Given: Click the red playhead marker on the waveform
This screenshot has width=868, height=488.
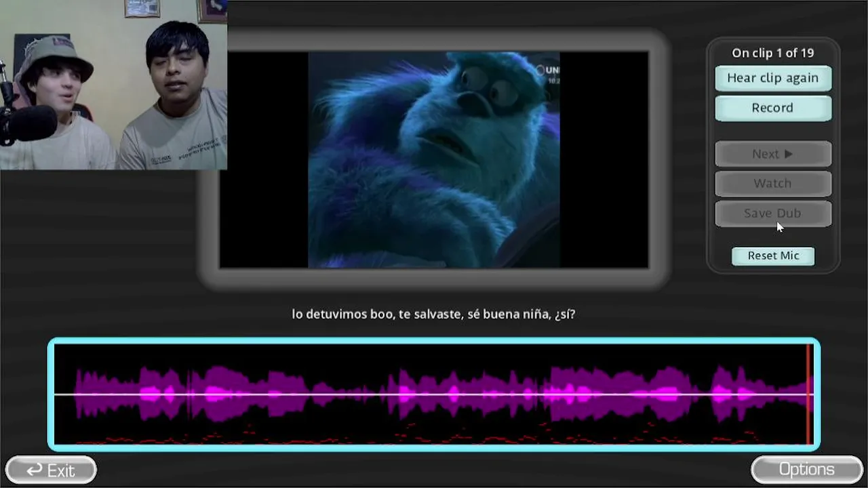Looking at the screenshot, I should point(808,394).
